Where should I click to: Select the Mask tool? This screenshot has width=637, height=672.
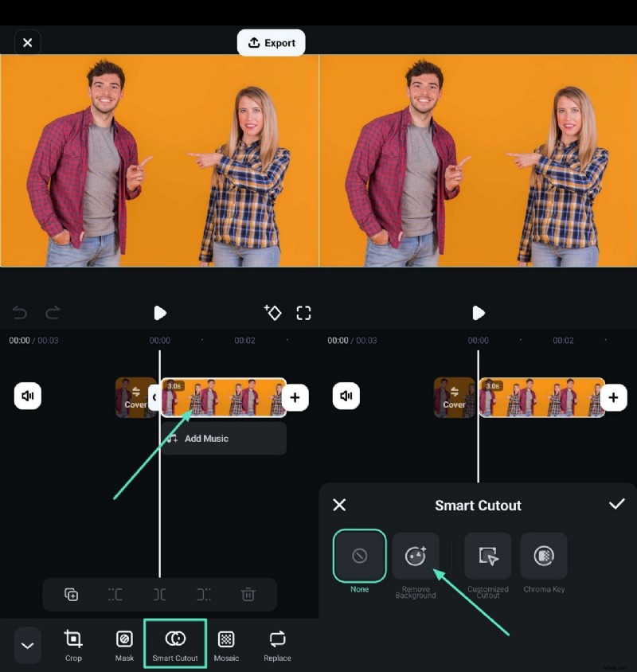tap(124, 645)
